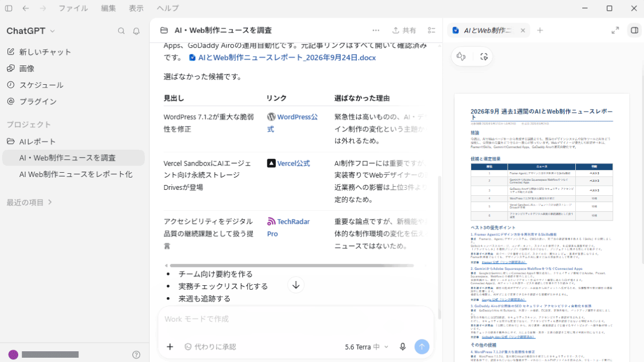Expand the preview panel to fullscreen
Image resolution: width=644 pixels, height=362 pixels.
click(x=615, y=31)
